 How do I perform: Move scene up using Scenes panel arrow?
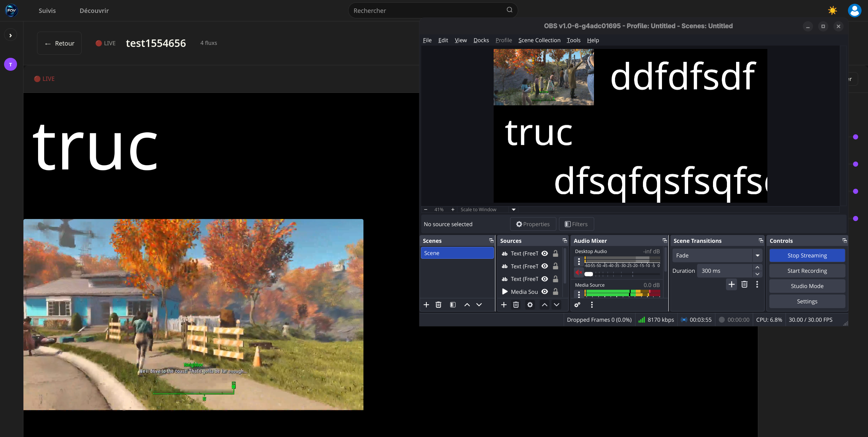coord(467,305)
